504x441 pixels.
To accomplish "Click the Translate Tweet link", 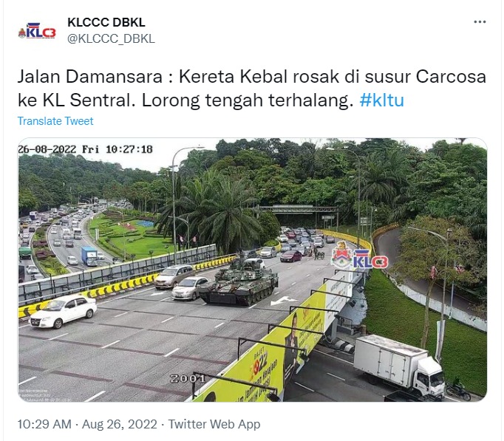I will tap(55, 121).
